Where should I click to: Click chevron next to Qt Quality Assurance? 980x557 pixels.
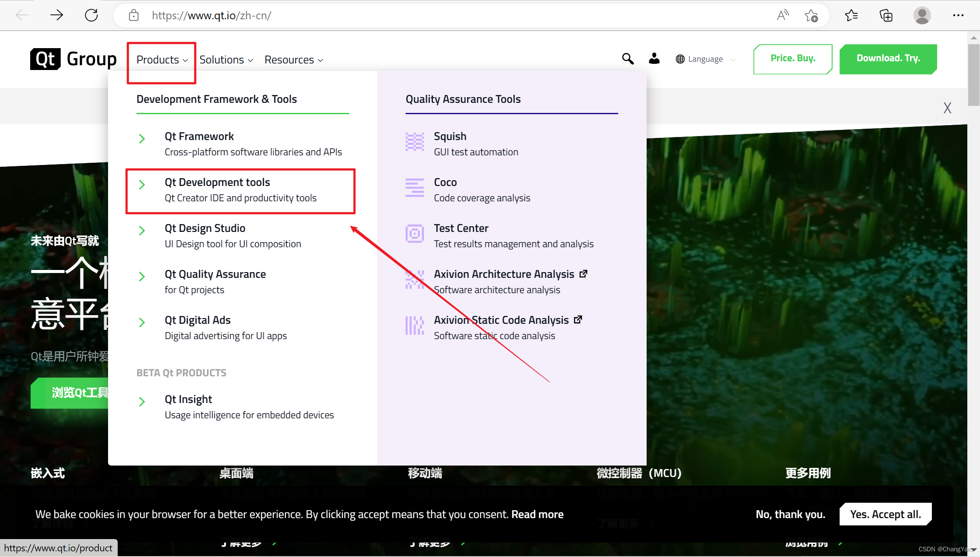(x=142, y=277)
